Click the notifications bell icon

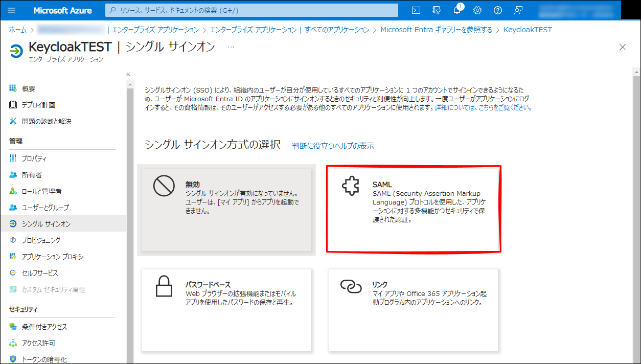coord(457,10)
